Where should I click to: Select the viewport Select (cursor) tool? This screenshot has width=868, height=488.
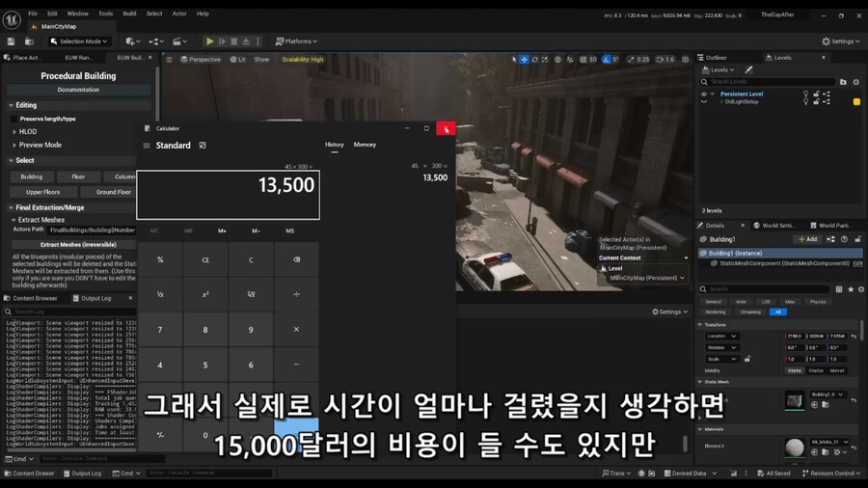pos(514,59)
